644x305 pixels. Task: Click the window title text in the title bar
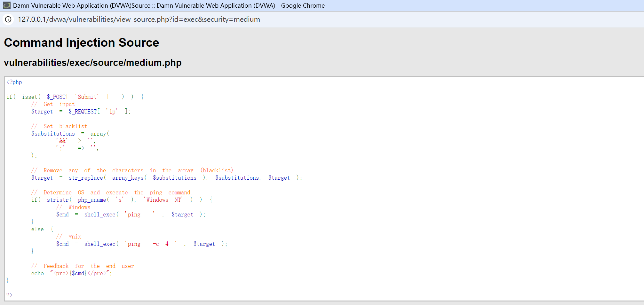click(x=169, y=5)
